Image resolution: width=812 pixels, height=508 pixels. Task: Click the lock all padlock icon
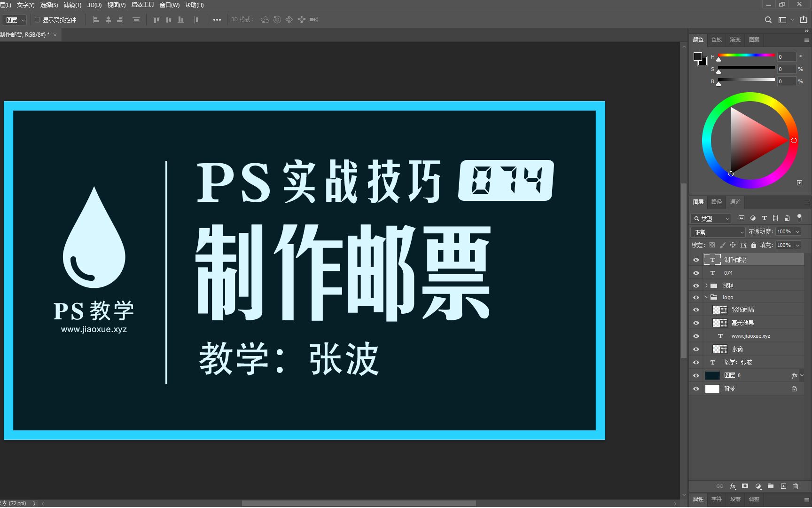click(754, 245)
